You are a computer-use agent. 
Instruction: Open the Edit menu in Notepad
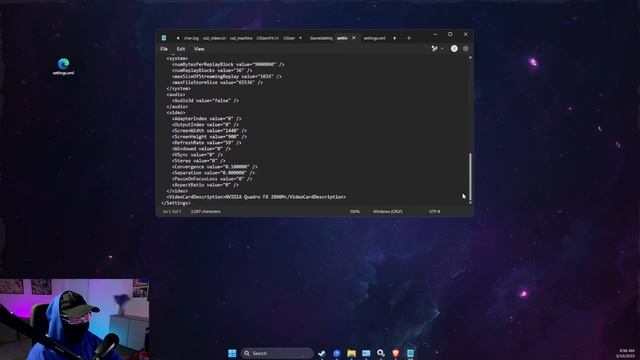(181, 49)
